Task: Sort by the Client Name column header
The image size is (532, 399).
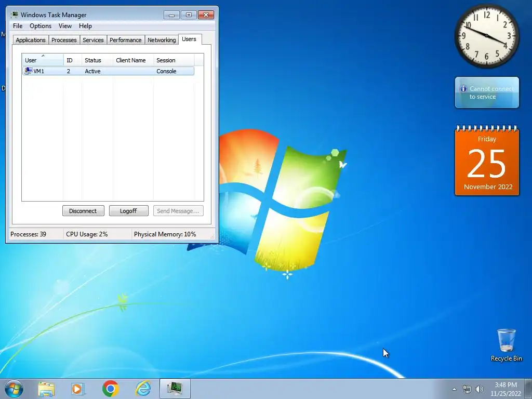Action: tap(133, 60)
